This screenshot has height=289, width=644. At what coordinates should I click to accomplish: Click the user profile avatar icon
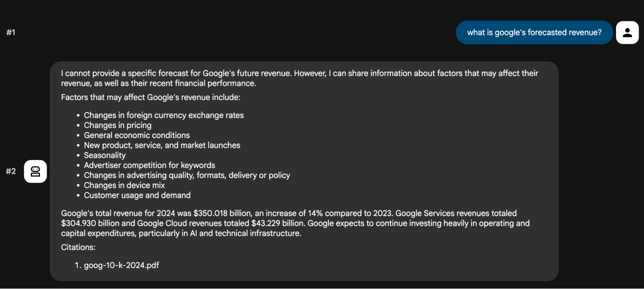627,33
